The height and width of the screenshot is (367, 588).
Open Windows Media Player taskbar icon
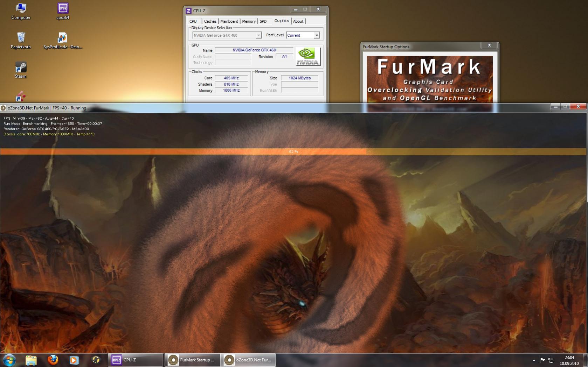[74, 360]
